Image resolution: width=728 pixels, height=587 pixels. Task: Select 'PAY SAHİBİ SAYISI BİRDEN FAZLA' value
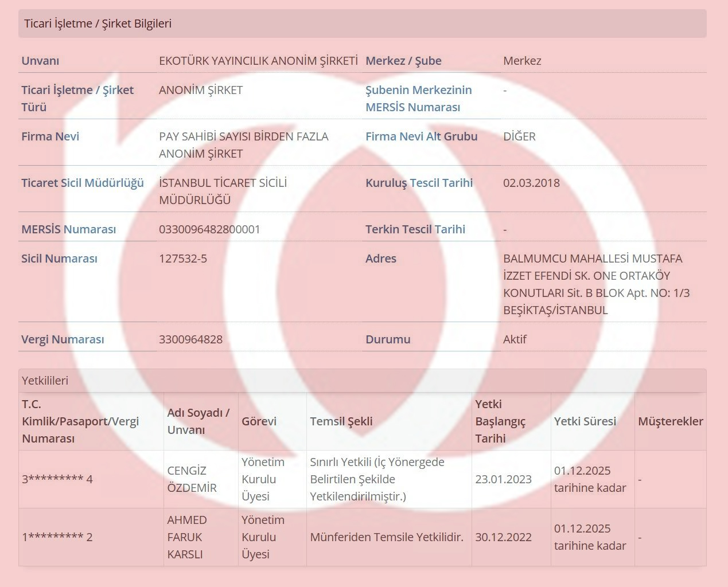click(244, 136)
